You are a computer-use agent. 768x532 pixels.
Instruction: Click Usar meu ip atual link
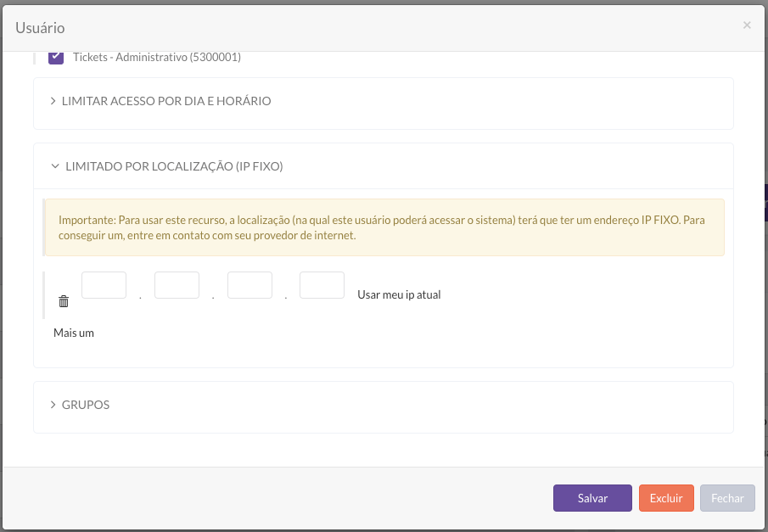click(x=399, y=295)
